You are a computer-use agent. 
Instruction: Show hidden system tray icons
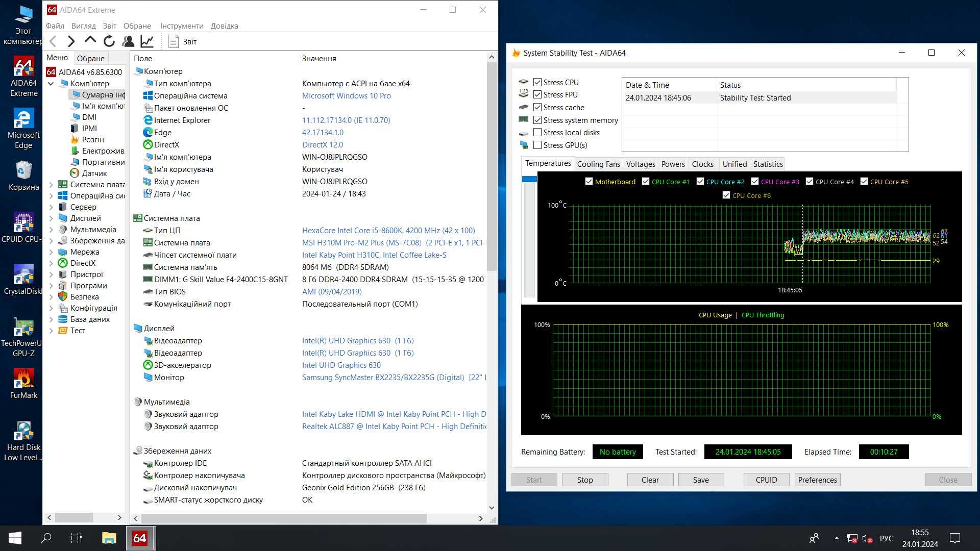point(837,538)
